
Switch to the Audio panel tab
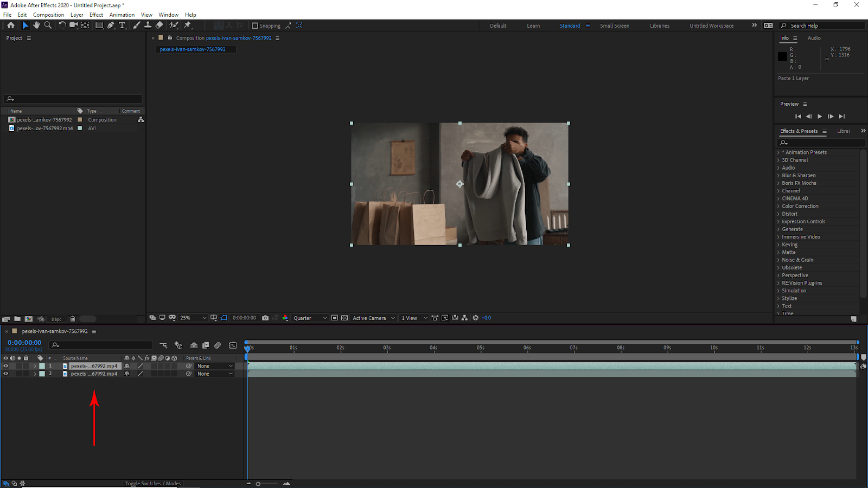[x=814, y=38]
